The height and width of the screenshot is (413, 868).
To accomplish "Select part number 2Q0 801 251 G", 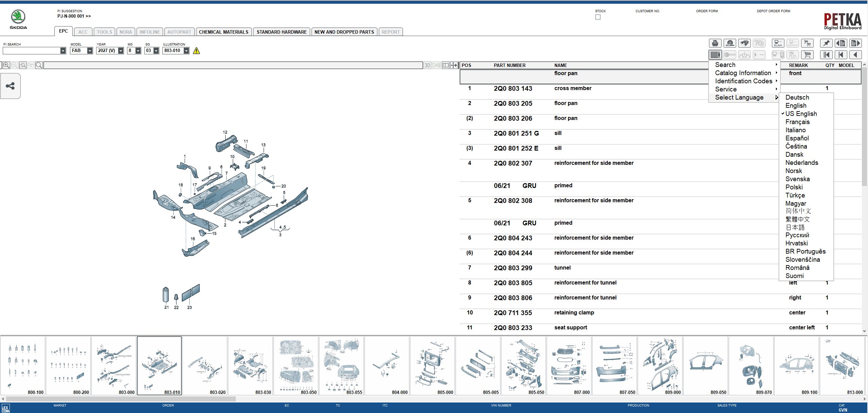I will 516,133.
